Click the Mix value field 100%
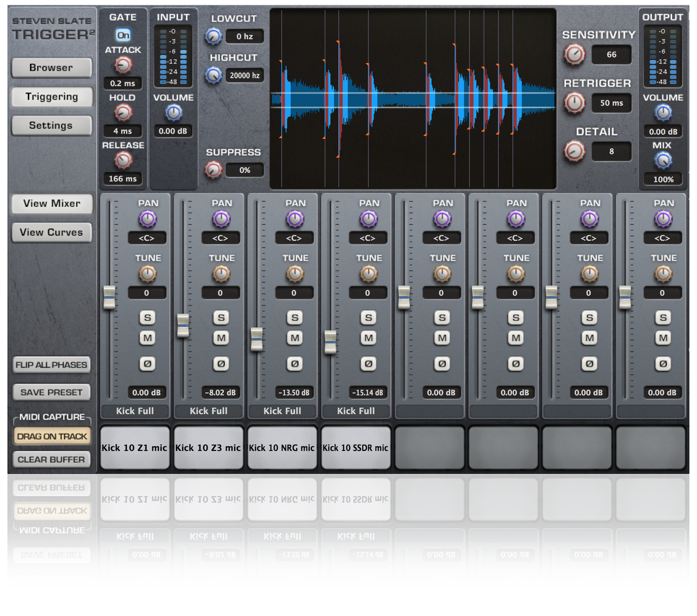This screenshot has height=616, width=697. 663,179
